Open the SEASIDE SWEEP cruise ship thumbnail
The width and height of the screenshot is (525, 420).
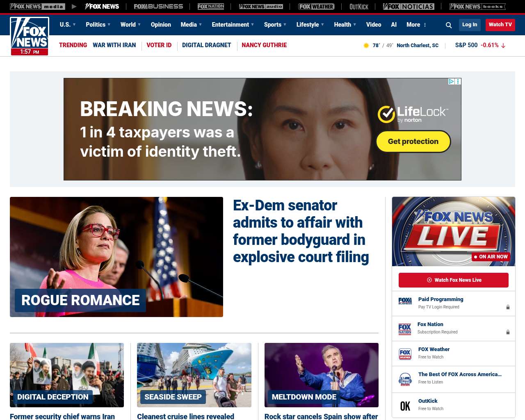194,375
